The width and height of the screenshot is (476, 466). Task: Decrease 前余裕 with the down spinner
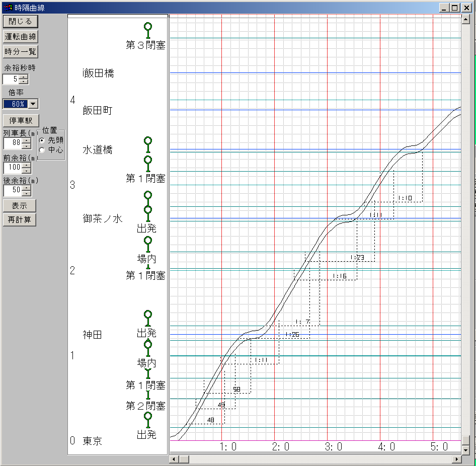click(x=26, y=170)
